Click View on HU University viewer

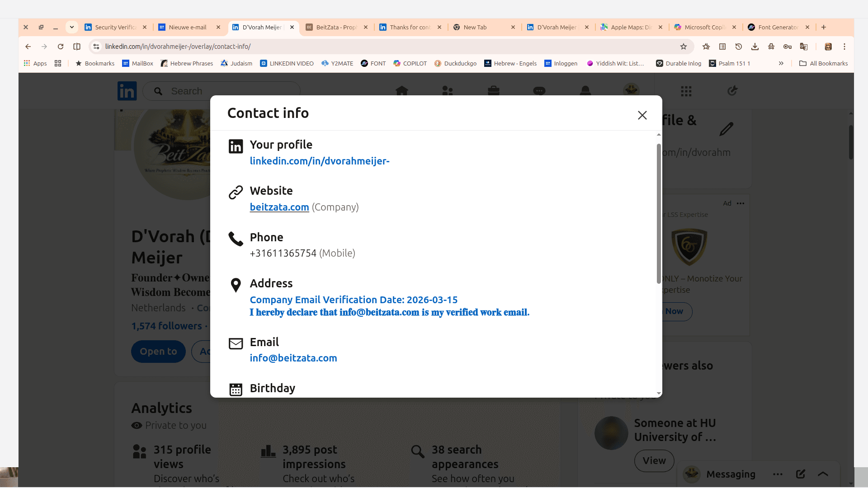(654, 461)
